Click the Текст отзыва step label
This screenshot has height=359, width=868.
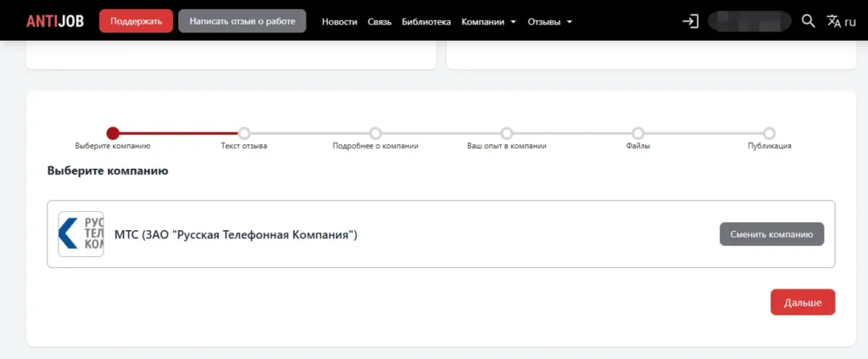[x=244, y=146]
